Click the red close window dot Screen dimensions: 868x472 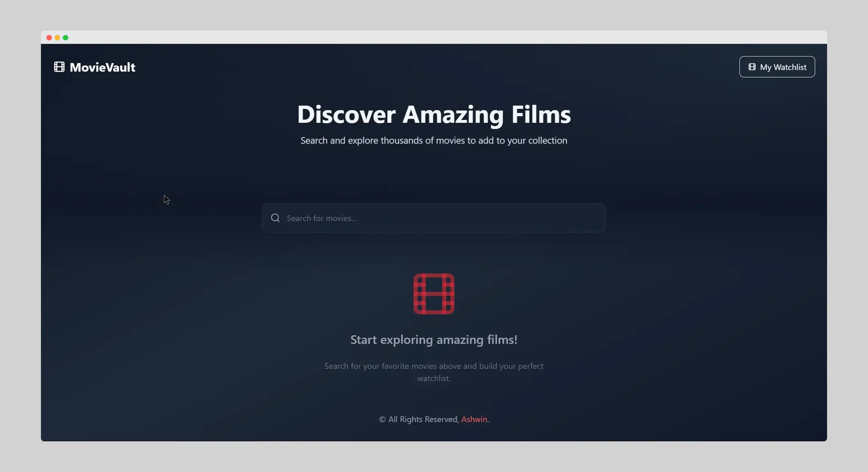coord(49,38)
